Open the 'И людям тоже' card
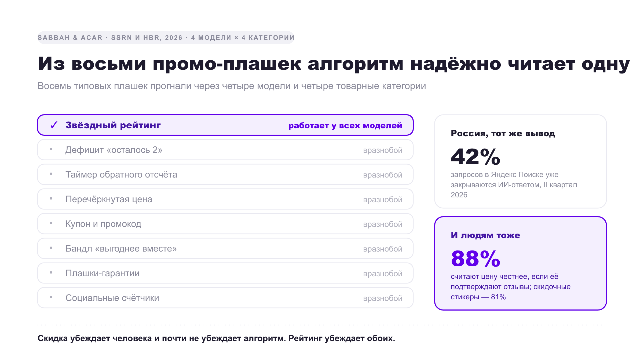 [x=521, y=263]
